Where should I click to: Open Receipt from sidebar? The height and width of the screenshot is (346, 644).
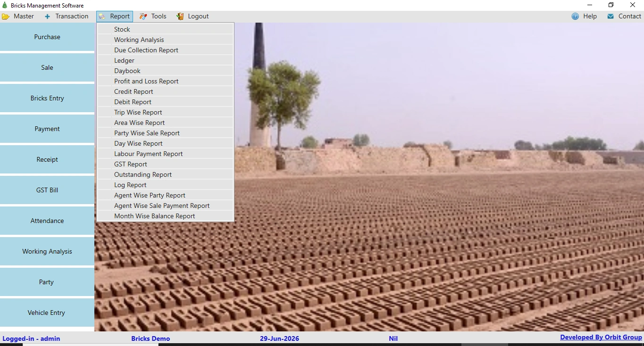point(47,159)
